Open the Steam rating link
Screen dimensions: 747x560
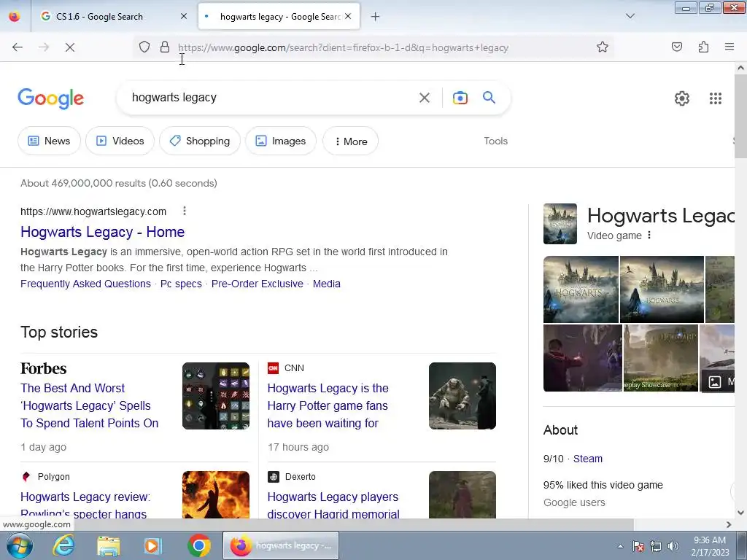[x=588, y=459]
